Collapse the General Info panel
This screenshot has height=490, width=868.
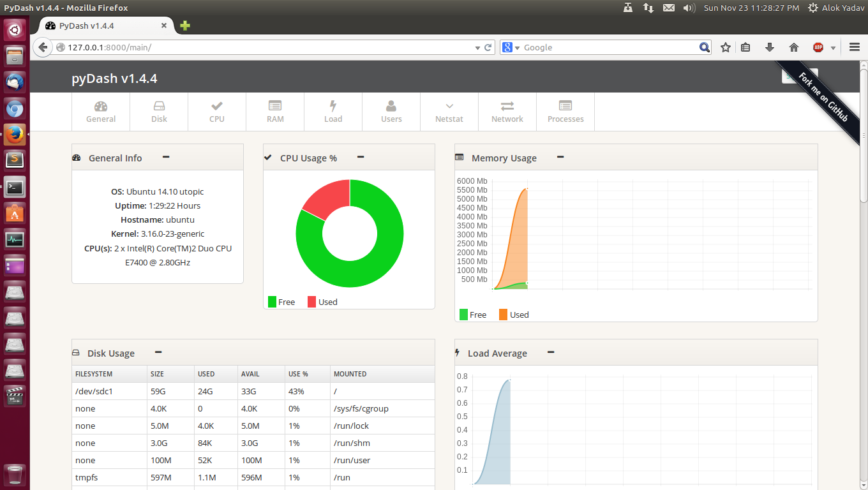pos(166,157)
